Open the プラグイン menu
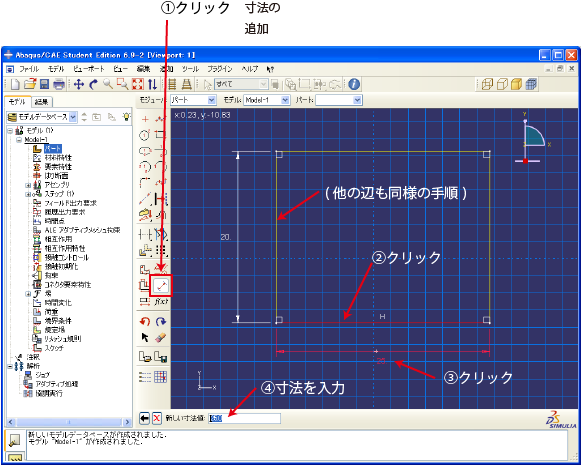Screen dimensions: 581x466 (220, 69)
